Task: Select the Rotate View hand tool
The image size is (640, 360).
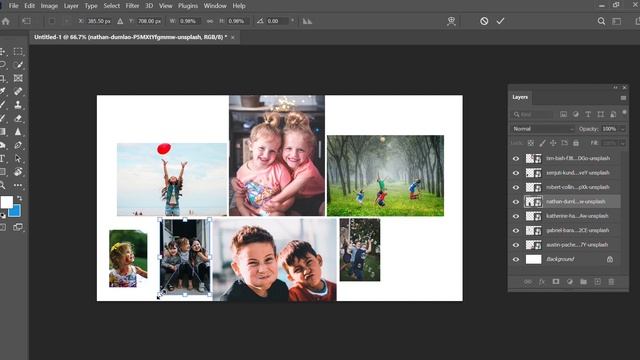Action: click(x=18, y=172)
